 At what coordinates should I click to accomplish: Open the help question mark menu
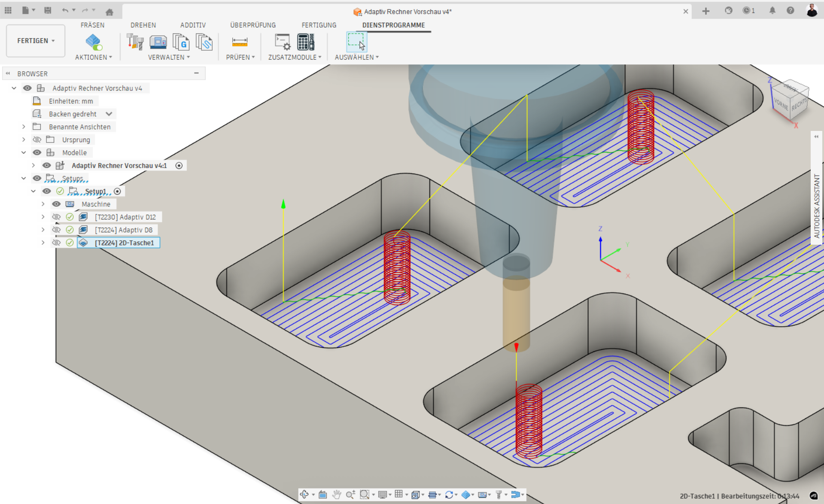790,10
